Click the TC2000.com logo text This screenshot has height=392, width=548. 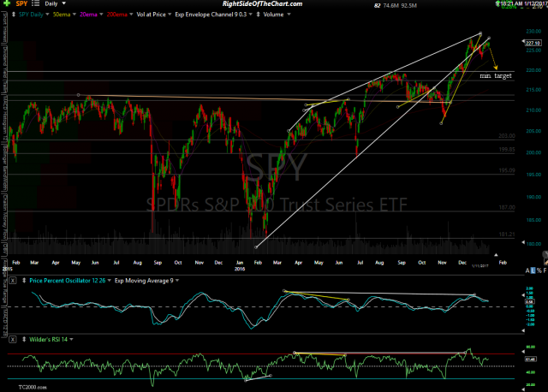[33, 387]
